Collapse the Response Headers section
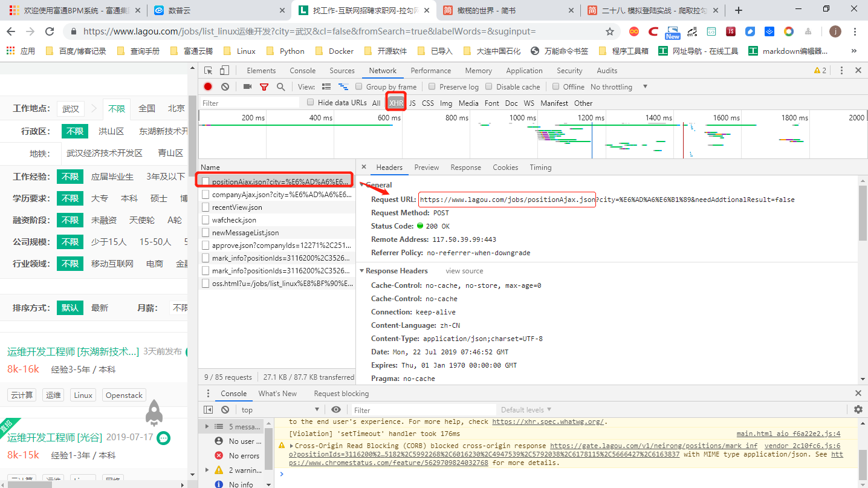This screenshot has width=868, height=488. pos(361,271)
